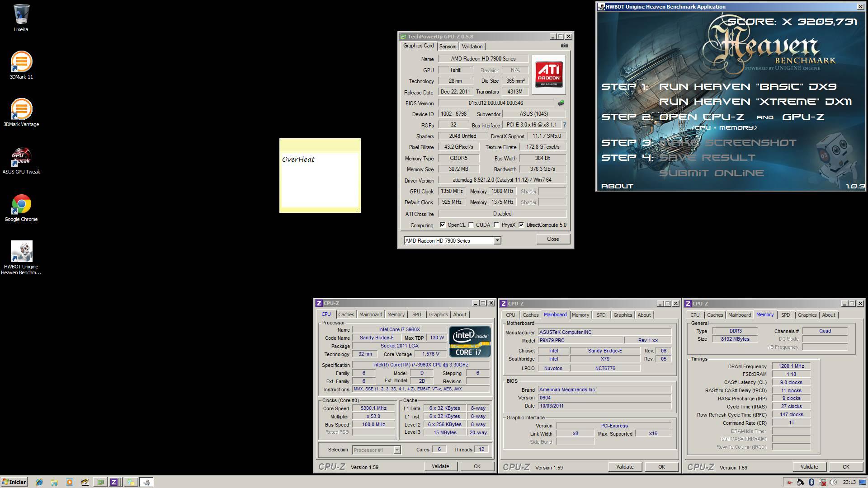Click the Close button in GPU-Z
868x488 pixels.
point(553,239)
